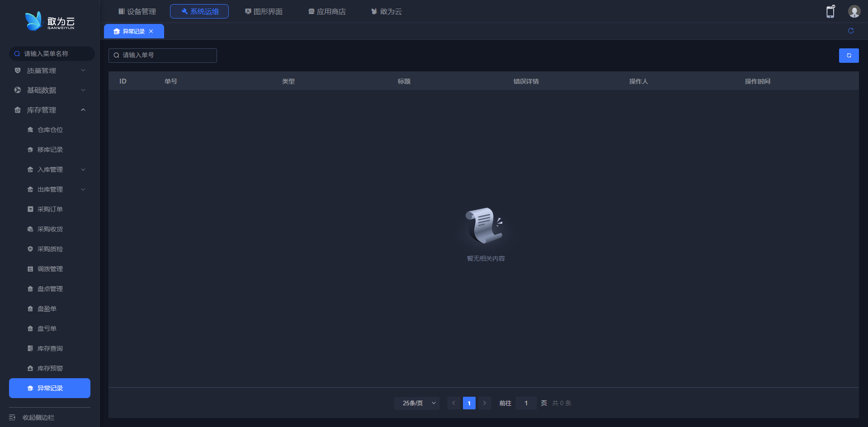868x427 pixels.
Task: Click the 库存管理 icon
Action: 18,110
